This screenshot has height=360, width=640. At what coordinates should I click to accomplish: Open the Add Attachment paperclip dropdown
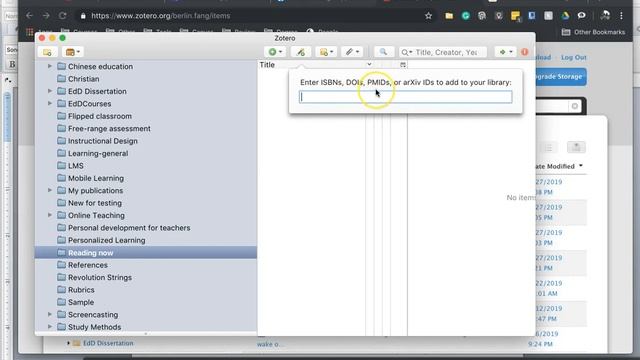click(352, 52)
